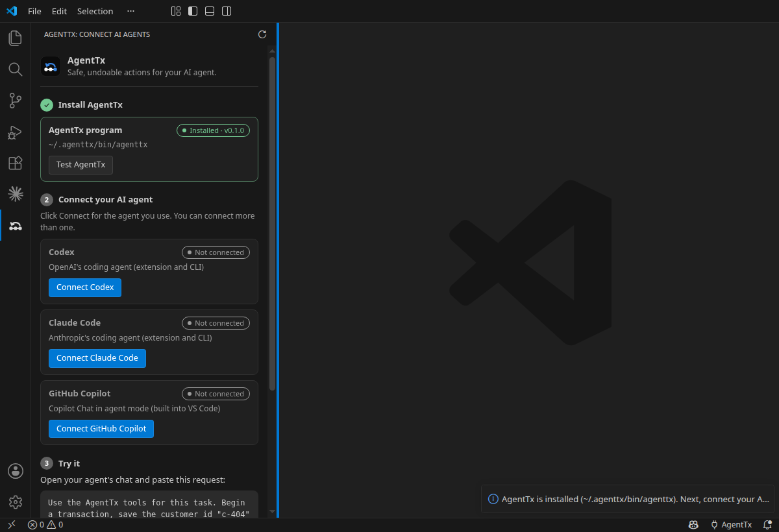The height and width of the screenshot is (532, 779).
Task: Select the AgentTx activity bar icon
Action: (x=16, y=226)
